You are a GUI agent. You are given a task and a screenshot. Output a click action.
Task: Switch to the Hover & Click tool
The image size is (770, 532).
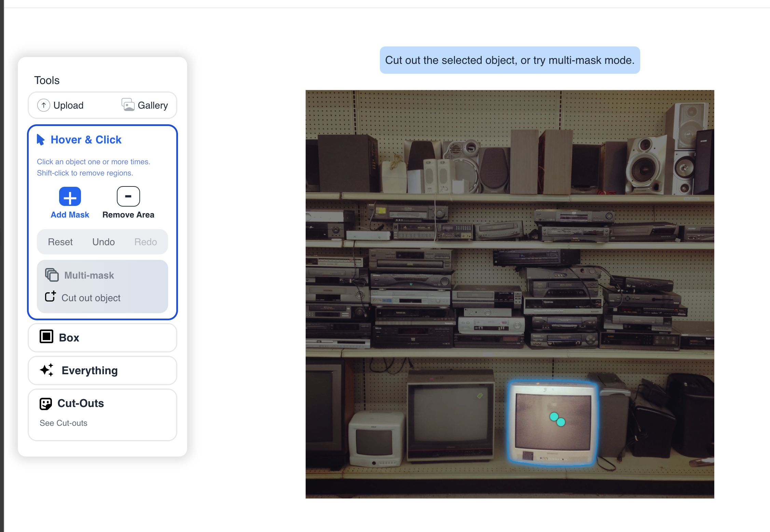tap(86, 140)
